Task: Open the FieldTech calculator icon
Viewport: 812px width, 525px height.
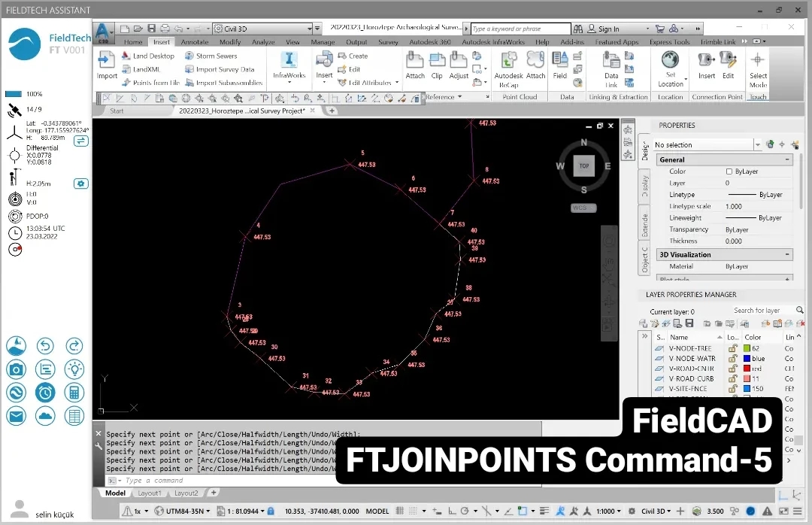Action: tap(74, 393)
